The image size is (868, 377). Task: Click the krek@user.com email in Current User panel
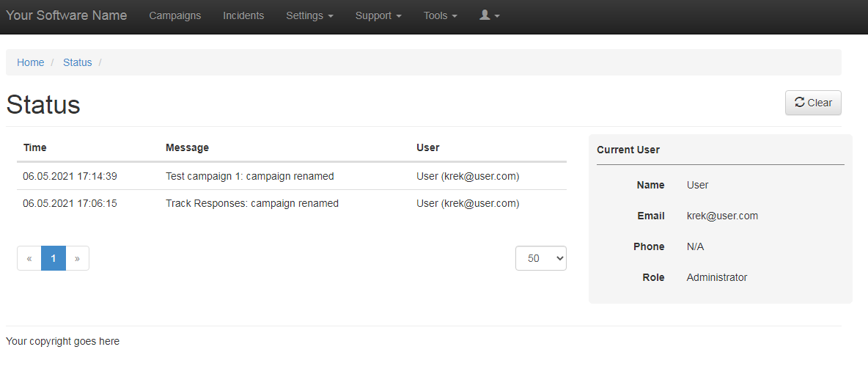(722, 216)
